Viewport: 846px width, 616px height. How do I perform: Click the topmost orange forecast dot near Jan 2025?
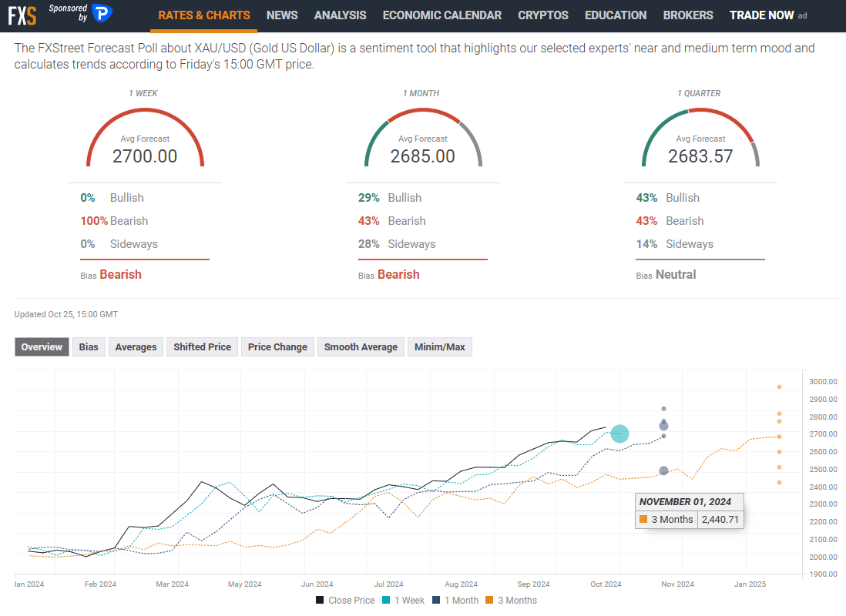(x=779, y=386)
